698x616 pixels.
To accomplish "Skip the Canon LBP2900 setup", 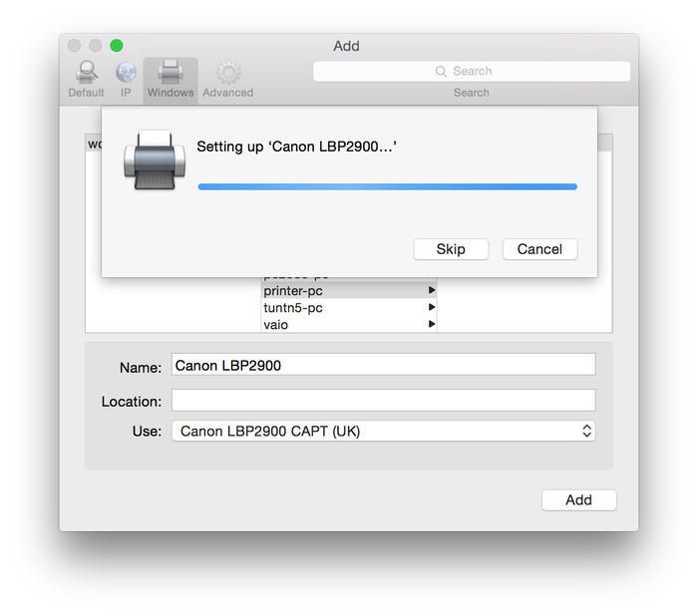I will tap(451, 249).
